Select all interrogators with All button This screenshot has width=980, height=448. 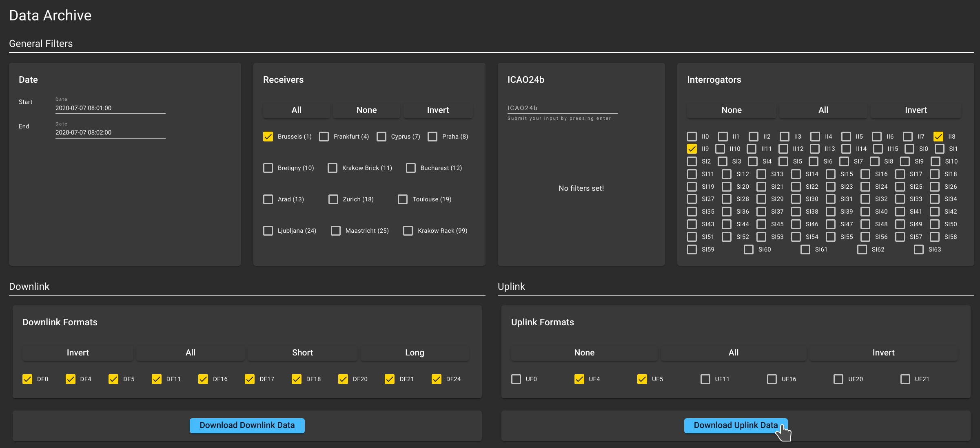tap(823, 110)
